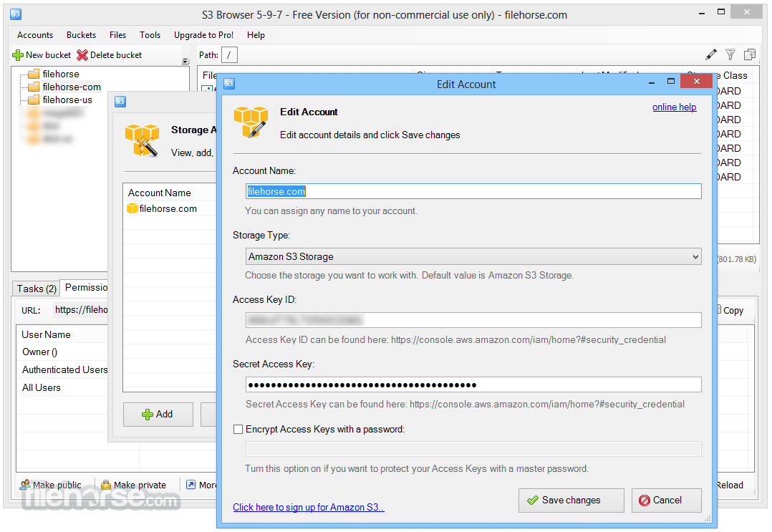Viewport: 772px width, 532px height.
Task: Cancel the Edit Account dialog
Action: (667, 500)
